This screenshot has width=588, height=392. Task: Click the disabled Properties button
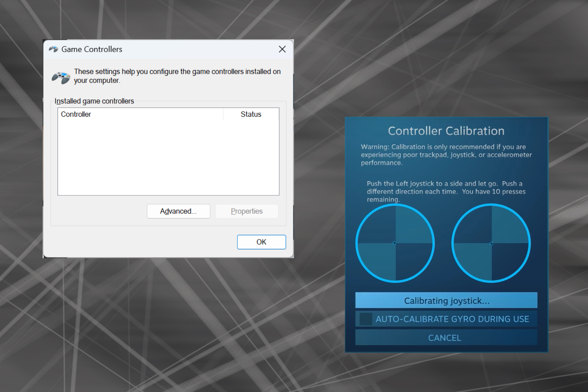pyautogui.click(x=247, y=211)
